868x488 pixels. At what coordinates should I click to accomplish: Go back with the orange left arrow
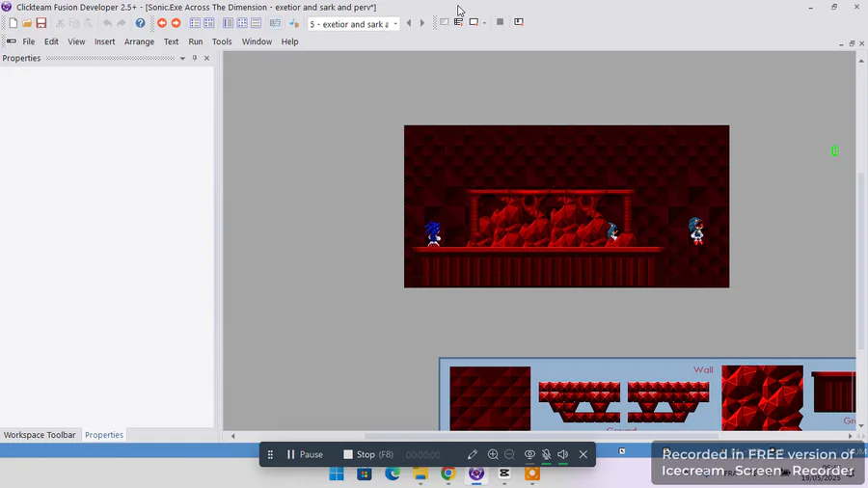[x=162, y=23]
